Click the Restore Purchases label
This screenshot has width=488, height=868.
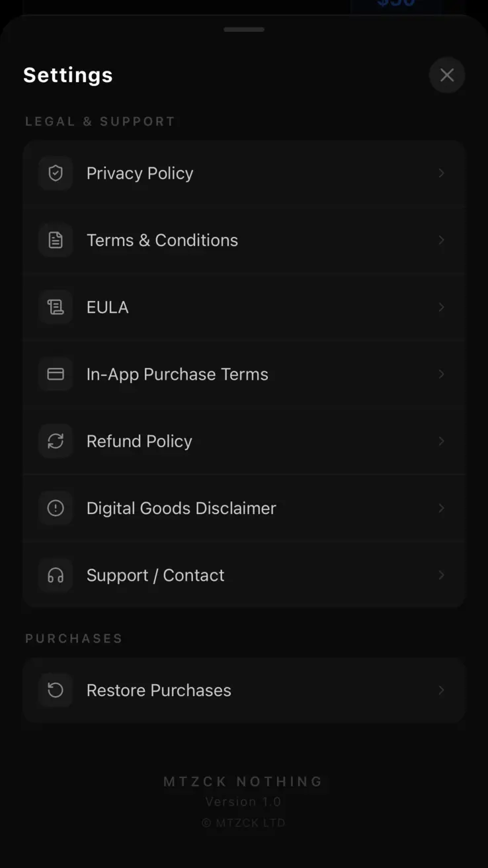(x=159, y=690)
